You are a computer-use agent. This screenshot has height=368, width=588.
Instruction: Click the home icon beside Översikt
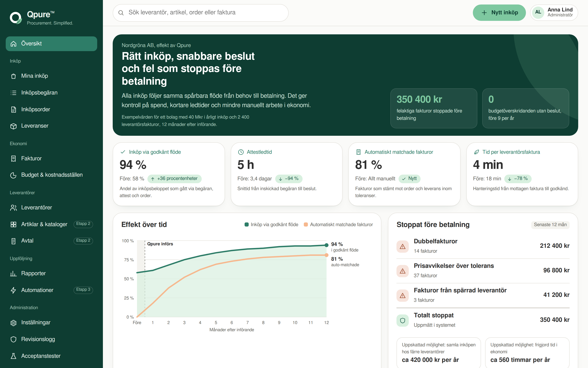(x=14, y=44)
